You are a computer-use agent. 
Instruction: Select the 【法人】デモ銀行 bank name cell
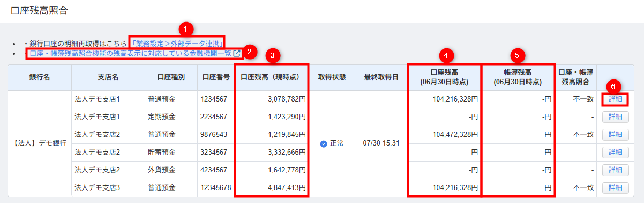point(40,143)
